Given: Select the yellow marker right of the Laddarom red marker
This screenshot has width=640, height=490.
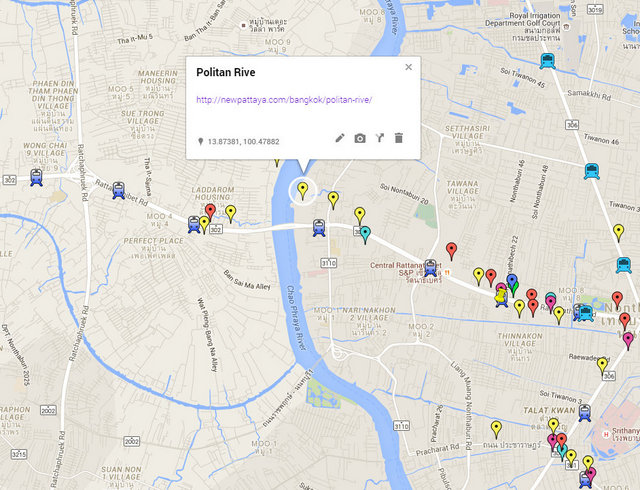Looking at the screenshot, I should pyautogui.click(x=231, y=214).
